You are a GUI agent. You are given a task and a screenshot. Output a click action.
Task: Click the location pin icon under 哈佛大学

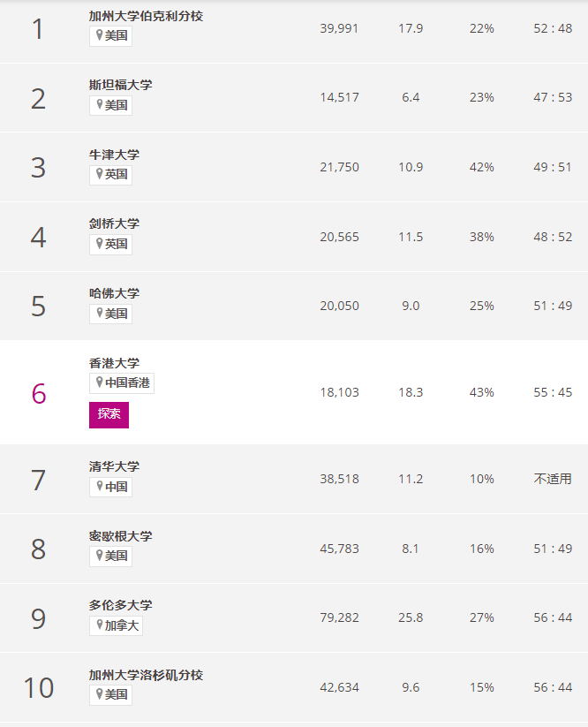(99, 314)
